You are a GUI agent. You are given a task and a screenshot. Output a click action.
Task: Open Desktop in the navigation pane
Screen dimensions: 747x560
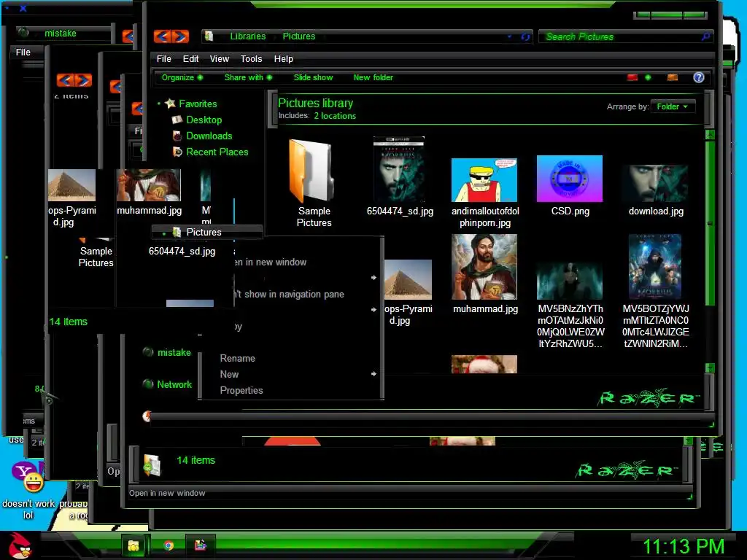(204, 120)
